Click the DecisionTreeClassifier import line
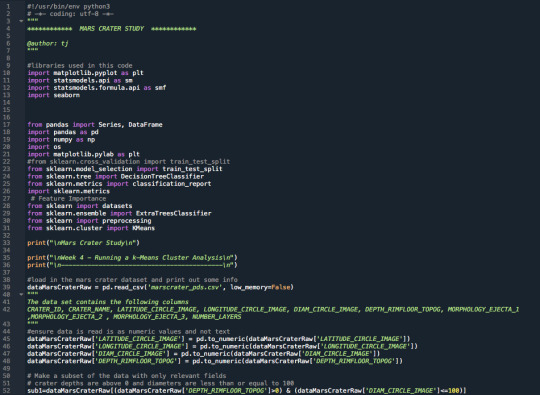The image size is (540, 395). point(115,176)
